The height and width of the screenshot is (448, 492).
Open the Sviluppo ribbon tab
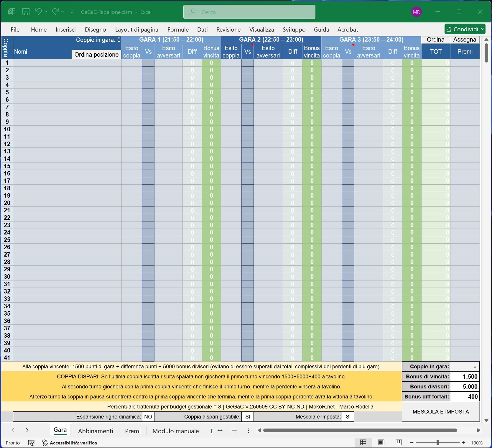coord(294,29)
